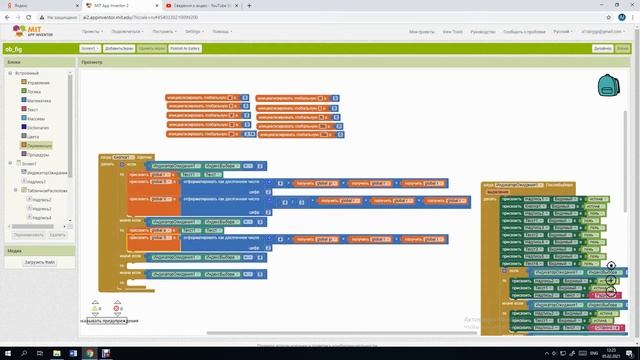Center the workspace with the target icon
The width and height of the screenshot is (640, 360).
[611, 266]
